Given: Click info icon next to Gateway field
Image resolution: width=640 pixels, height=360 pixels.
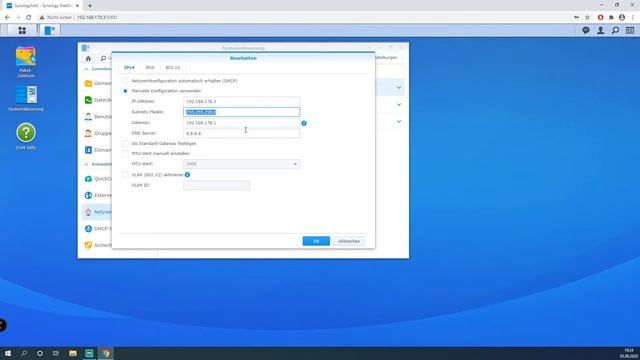Looking at the screenshot, I should 304,123.
